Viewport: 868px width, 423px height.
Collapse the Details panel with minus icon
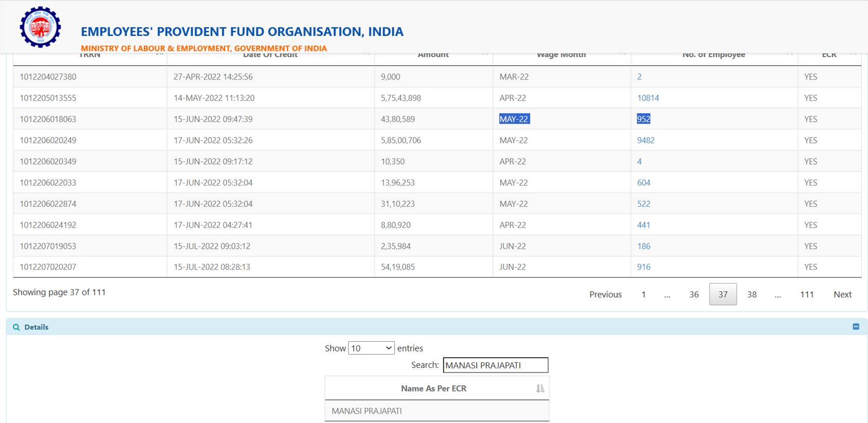[856, 327]
